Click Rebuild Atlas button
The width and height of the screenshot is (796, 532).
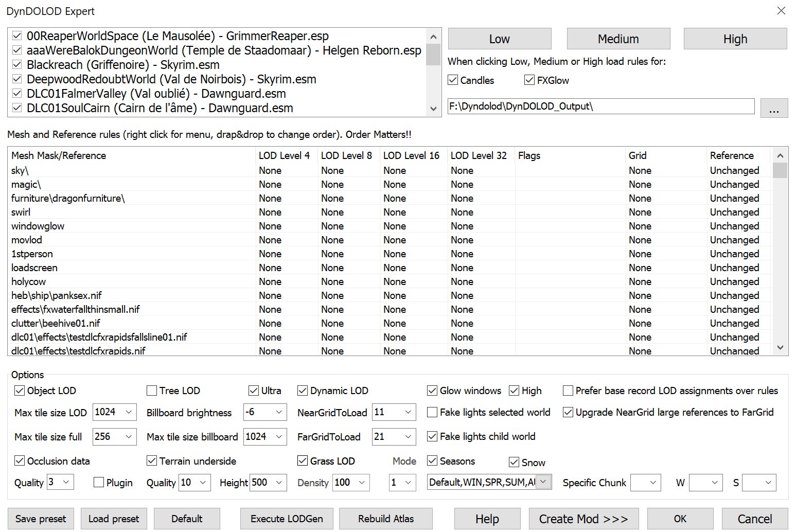(x=386, y=519)
